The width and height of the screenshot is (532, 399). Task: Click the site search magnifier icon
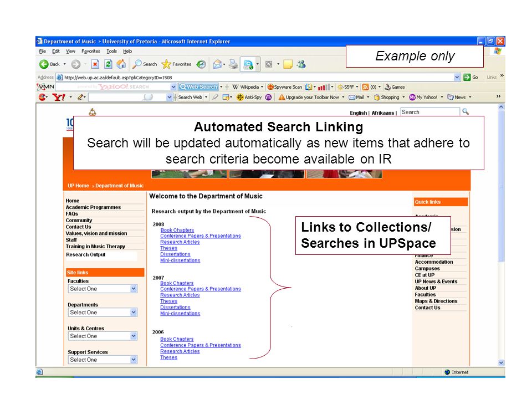tap(465, 111)
